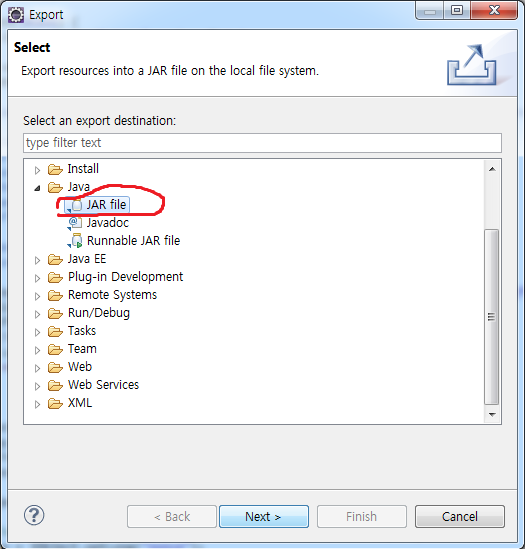
Task: Click the Eclipse icon in title bar
Action: tap(16, 15)
